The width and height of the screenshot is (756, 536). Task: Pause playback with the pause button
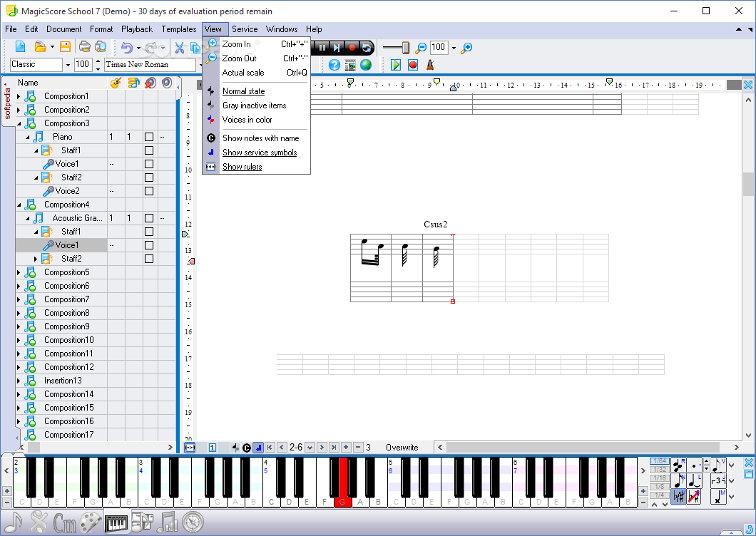tap(322, 47)
